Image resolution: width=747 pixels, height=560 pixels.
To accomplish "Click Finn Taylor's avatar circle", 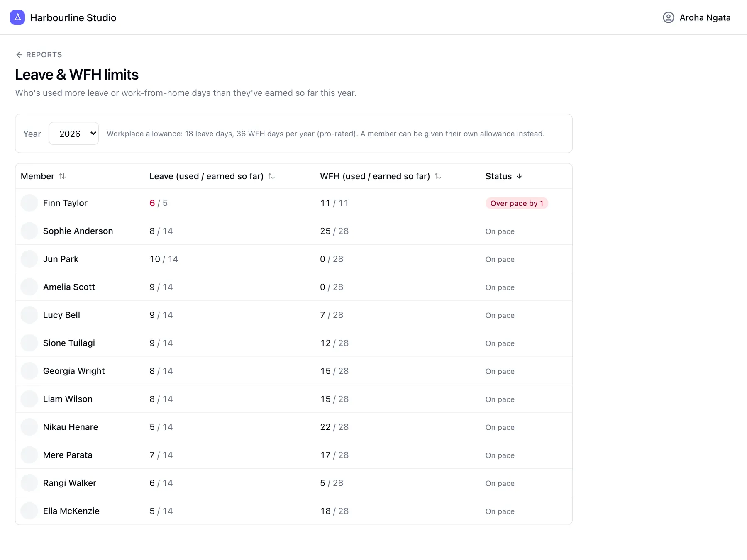I will tap(29, 203).
